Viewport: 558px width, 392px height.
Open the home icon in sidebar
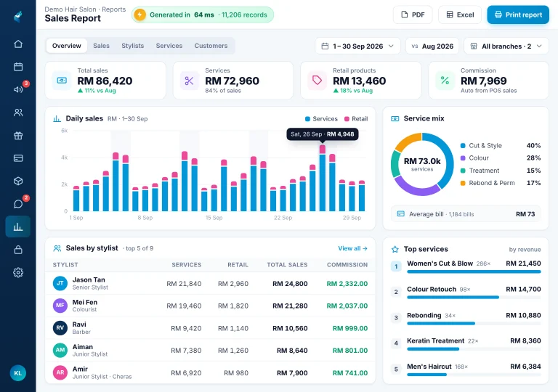click(x=18, y=44)
